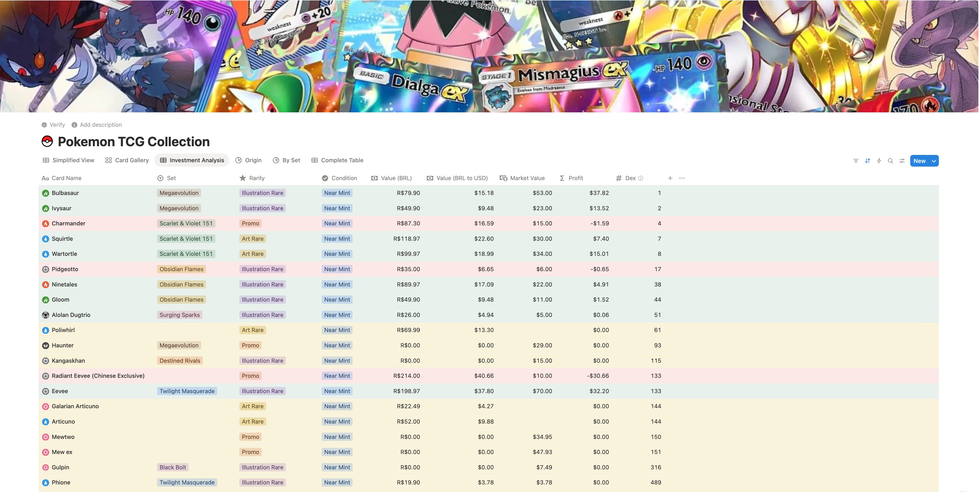This screenshot has width=980, height=492.
Task: Open the Origin chart tab
Action: (x=248, y=160)
